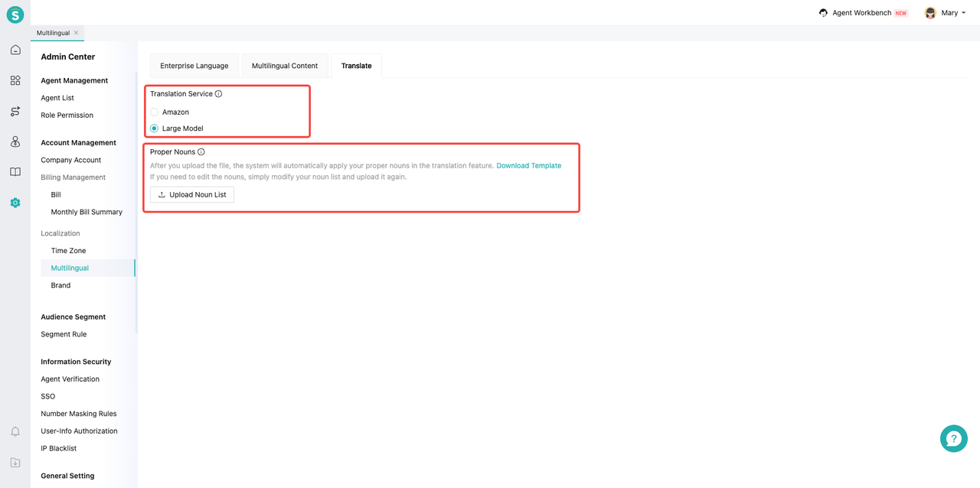The image size is (980, 488).
Task: Click the Information Security section heading
Action: [76, 362]
